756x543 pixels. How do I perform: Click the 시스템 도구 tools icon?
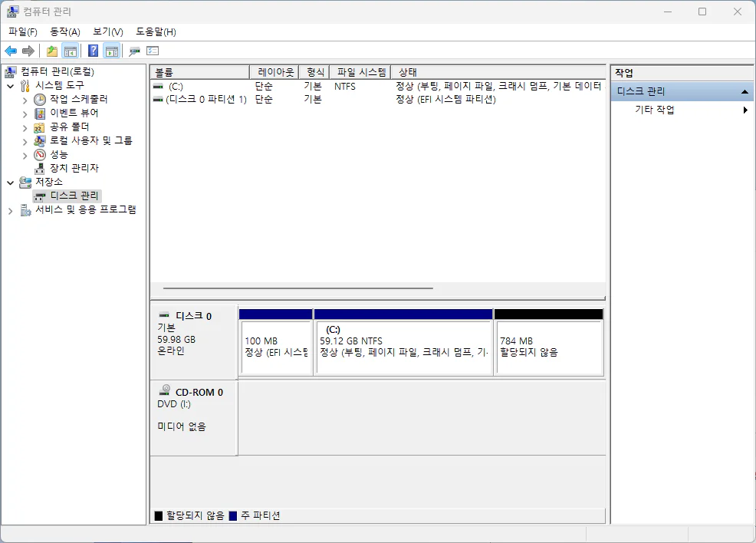point(25,86)
